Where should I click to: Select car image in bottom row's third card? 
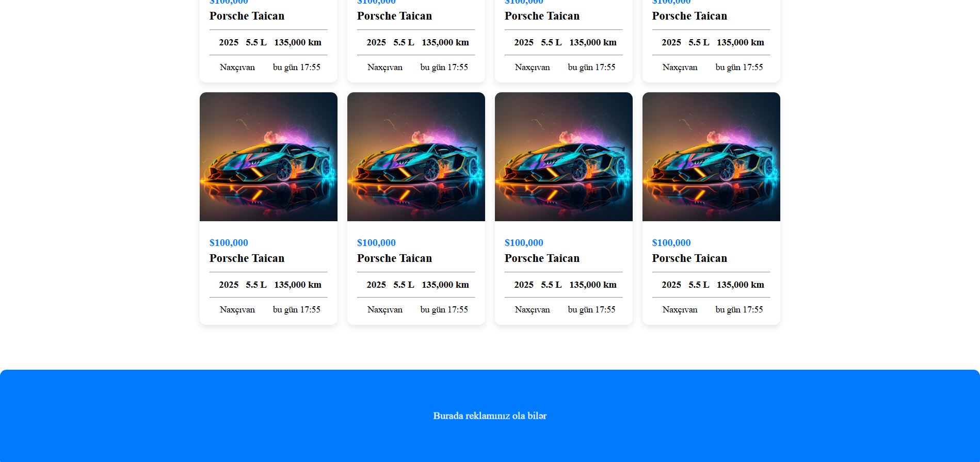(x=564, y=157)
